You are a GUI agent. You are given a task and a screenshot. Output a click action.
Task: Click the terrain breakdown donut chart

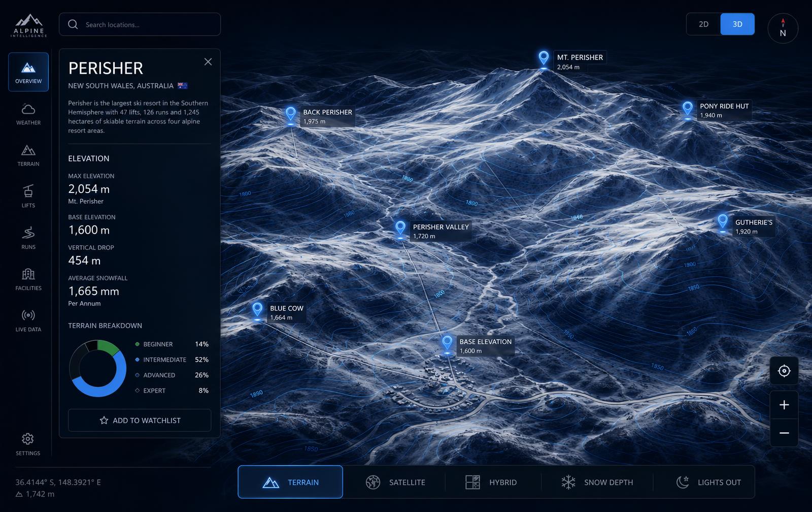point(97,368)
